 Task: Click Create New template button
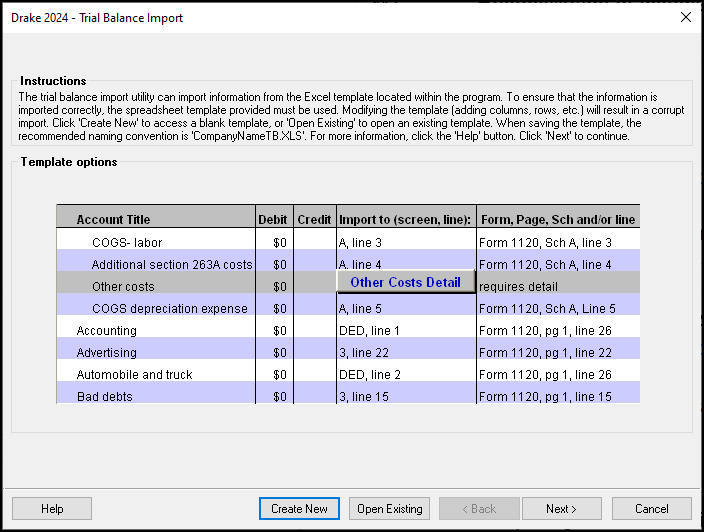click(299, 509)
